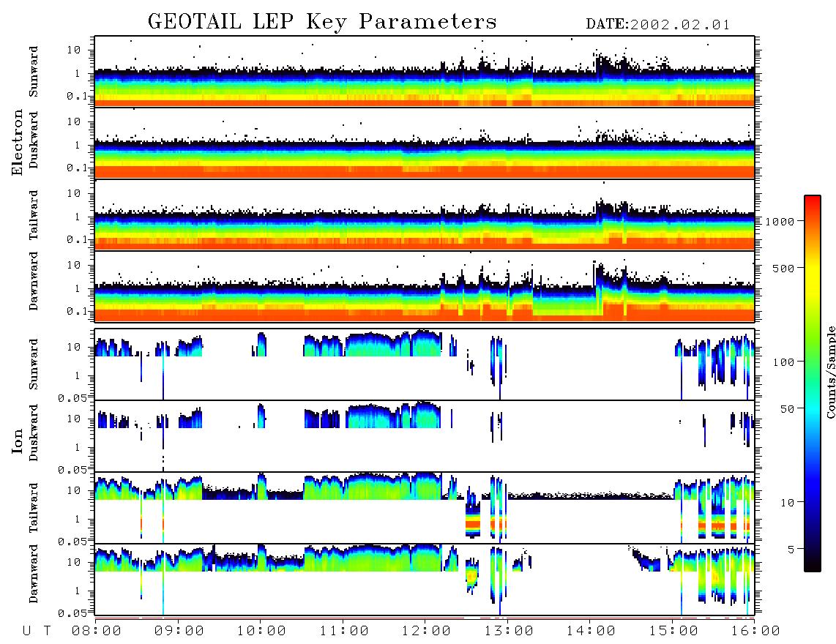This screenshot has width=836, height=644.
Task: Click the 09:00 time axis label
Action: [179, 631]
